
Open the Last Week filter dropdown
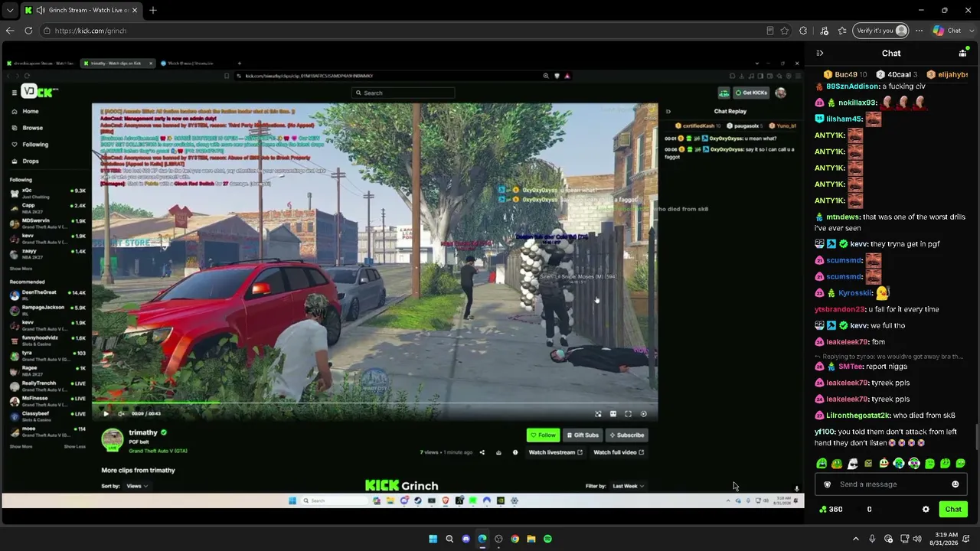(628, 486)
